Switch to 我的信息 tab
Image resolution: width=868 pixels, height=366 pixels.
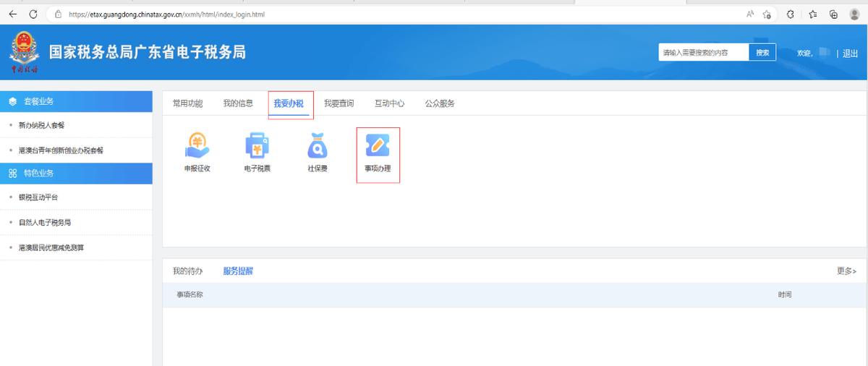238,103
